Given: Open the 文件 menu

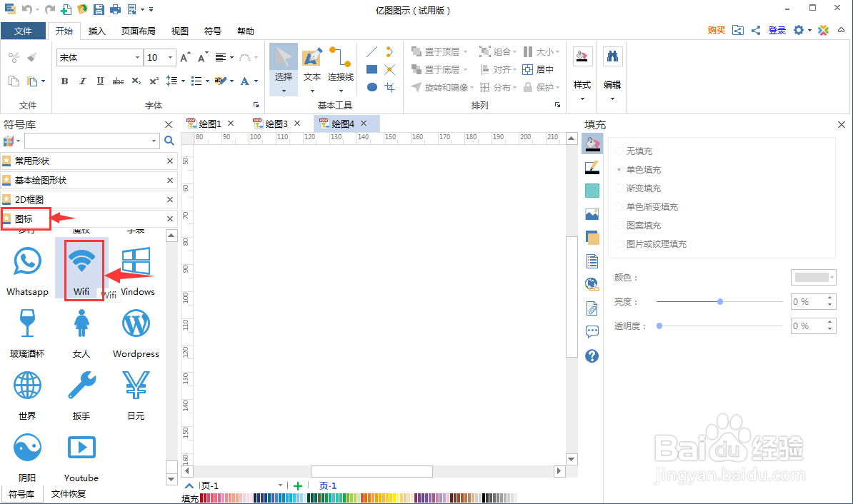Looking at the screenshot, I should click(x=23, y=31).
